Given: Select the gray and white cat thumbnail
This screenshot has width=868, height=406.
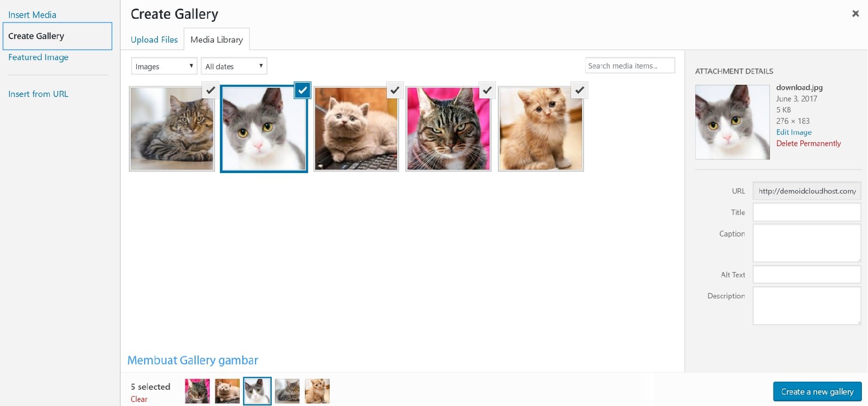Looking at the screenshot, I should [x=264, y=129].
